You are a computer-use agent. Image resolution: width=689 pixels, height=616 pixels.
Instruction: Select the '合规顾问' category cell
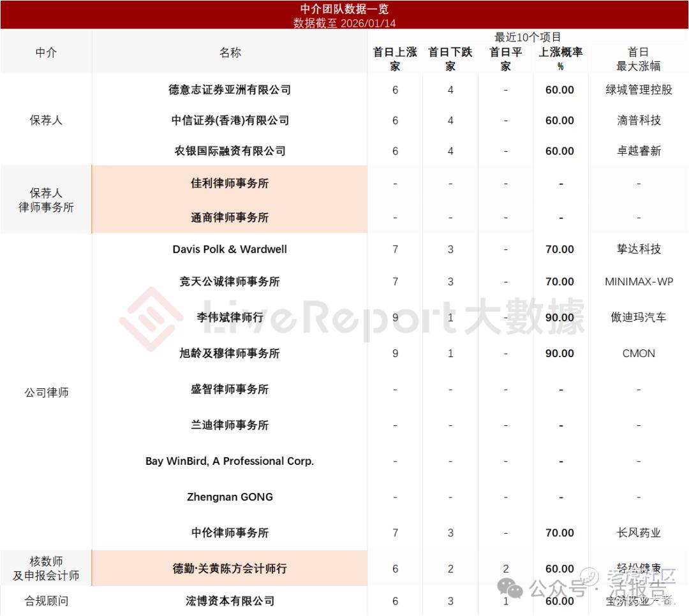pos(46,601)
